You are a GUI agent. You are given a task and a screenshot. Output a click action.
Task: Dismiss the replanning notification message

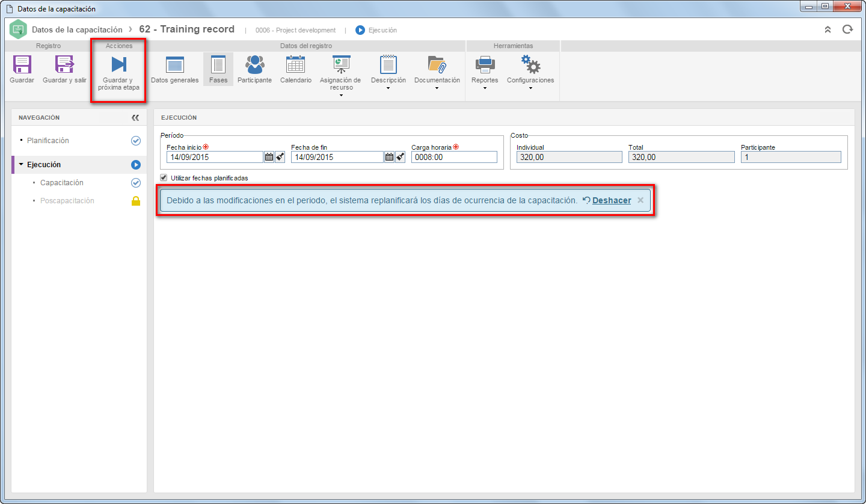click(640, 200)
